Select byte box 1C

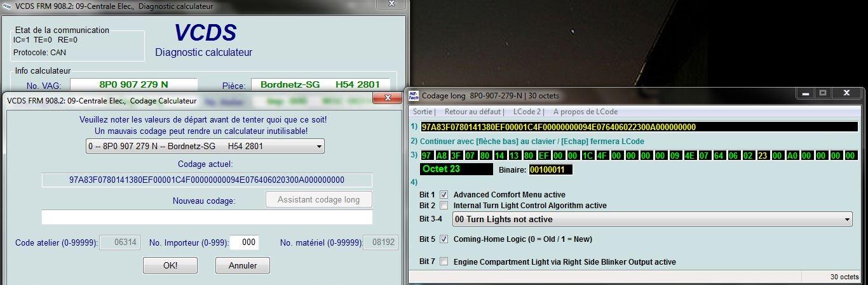point(587,155)
